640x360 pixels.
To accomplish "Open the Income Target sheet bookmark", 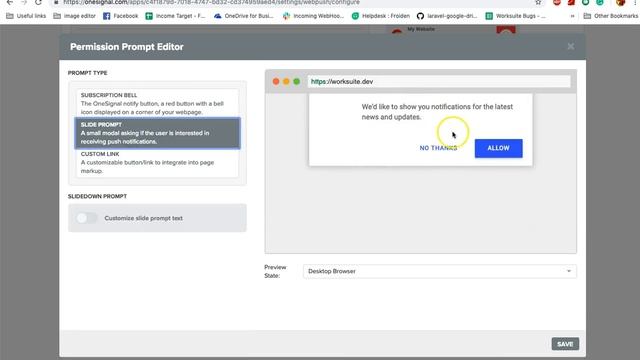I will pyautogui.click(x=176, y=16).
